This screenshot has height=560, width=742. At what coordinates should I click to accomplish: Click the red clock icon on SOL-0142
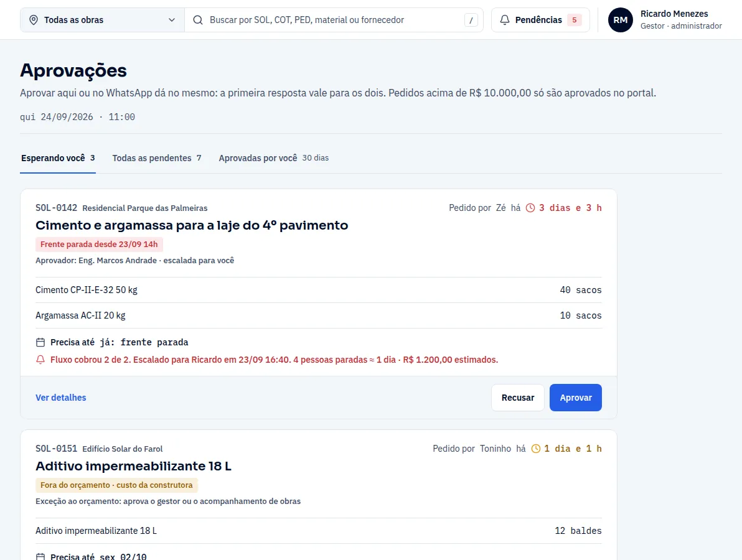coord(530,208)
